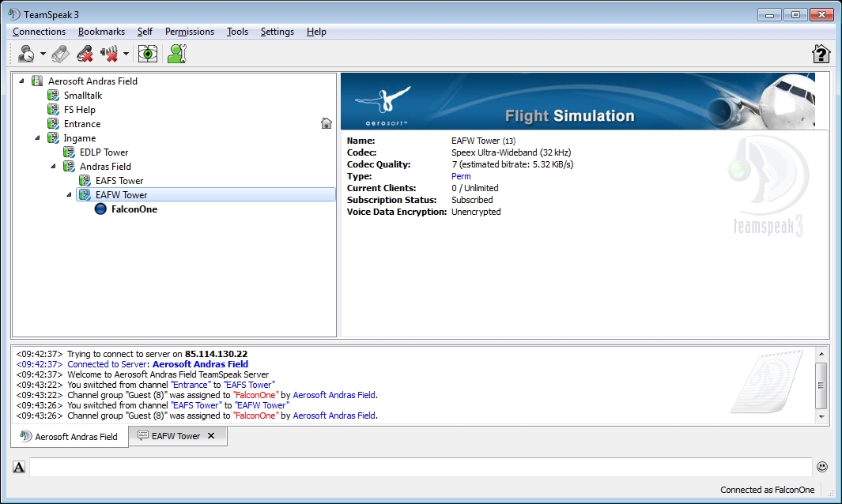Select Smalltalk channel name
The image size is (842, 504).
pos(83,95)
